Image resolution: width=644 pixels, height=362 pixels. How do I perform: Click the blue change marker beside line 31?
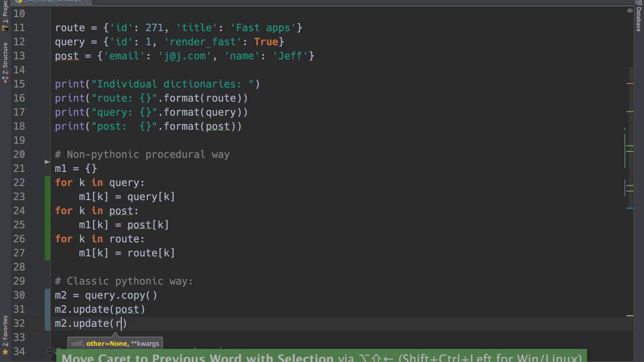(48, 309)
